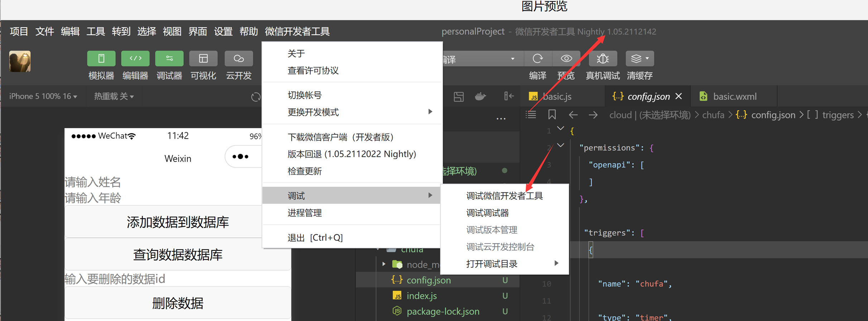
Task: Click 添加数据到数据库 button in simulator
Action: click(x=178, y=222)
